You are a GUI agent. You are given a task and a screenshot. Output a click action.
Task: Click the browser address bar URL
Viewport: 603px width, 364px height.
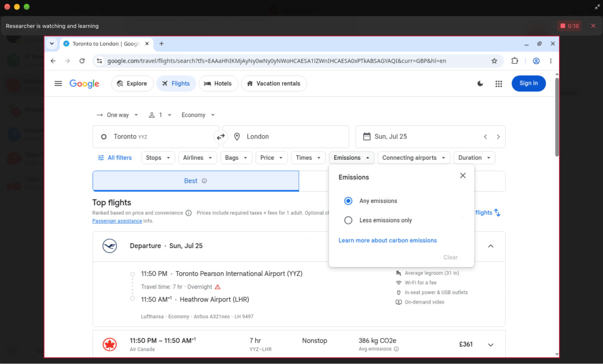point(277,61)
